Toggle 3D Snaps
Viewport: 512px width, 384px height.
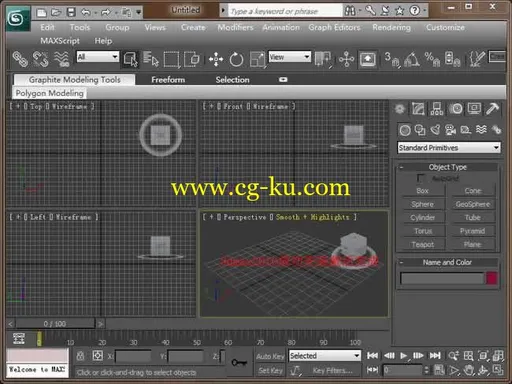pos(391,59)
